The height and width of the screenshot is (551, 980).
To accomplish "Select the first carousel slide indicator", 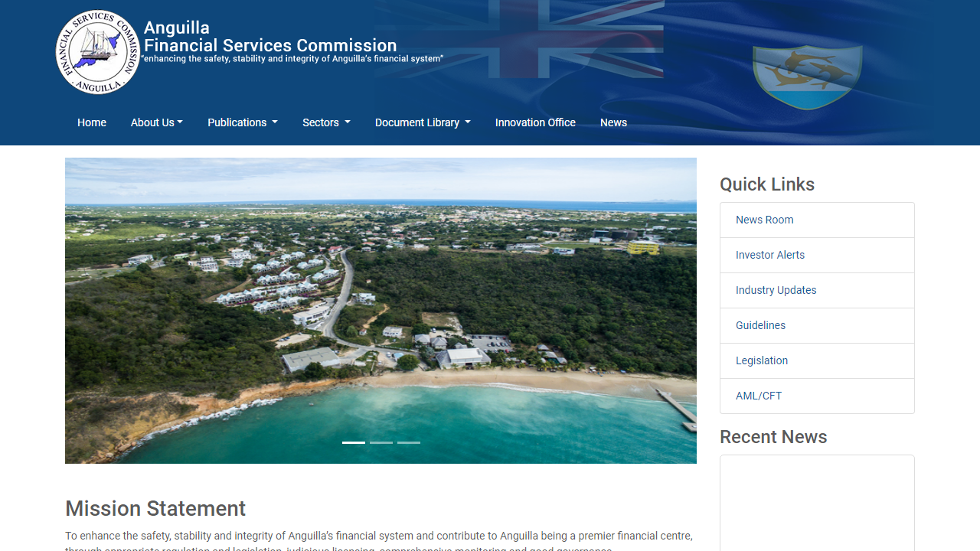I will tap(354, 442).
